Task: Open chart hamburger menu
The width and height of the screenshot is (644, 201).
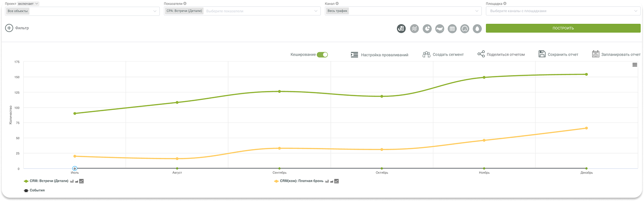Action: [x=634, y=65]
